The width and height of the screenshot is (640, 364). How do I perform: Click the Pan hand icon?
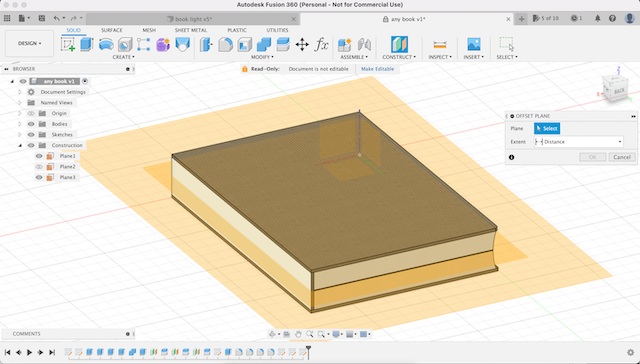[x=298, y=334]
